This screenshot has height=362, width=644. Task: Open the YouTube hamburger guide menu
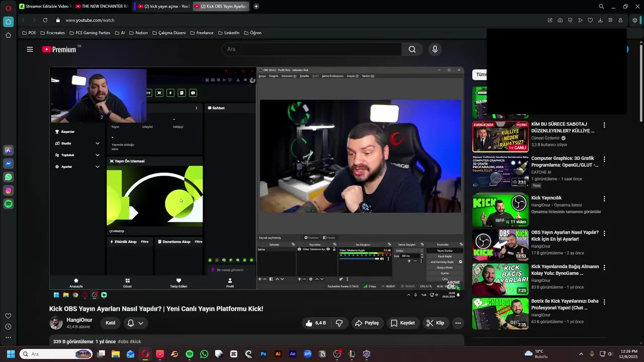pos(30,49)
